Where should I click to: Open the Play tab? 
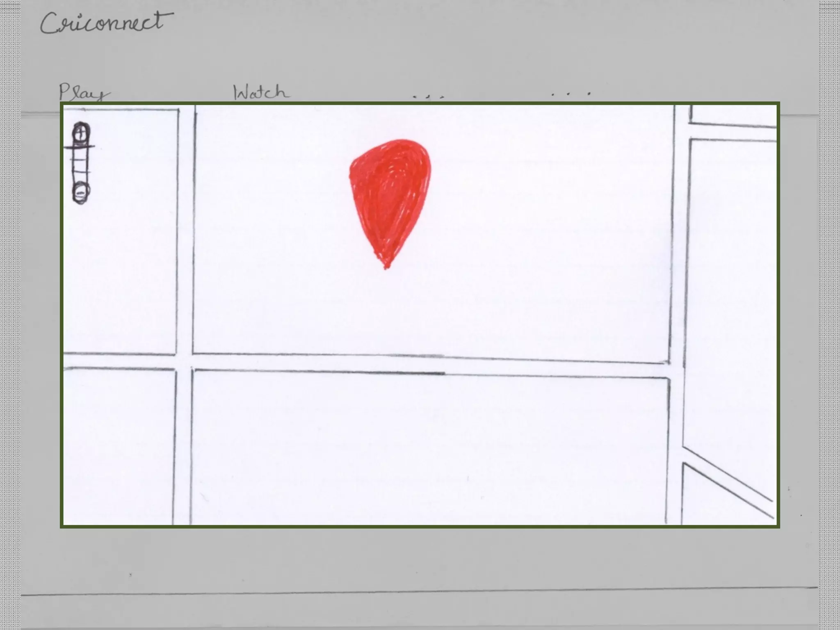tap(84, 92)
